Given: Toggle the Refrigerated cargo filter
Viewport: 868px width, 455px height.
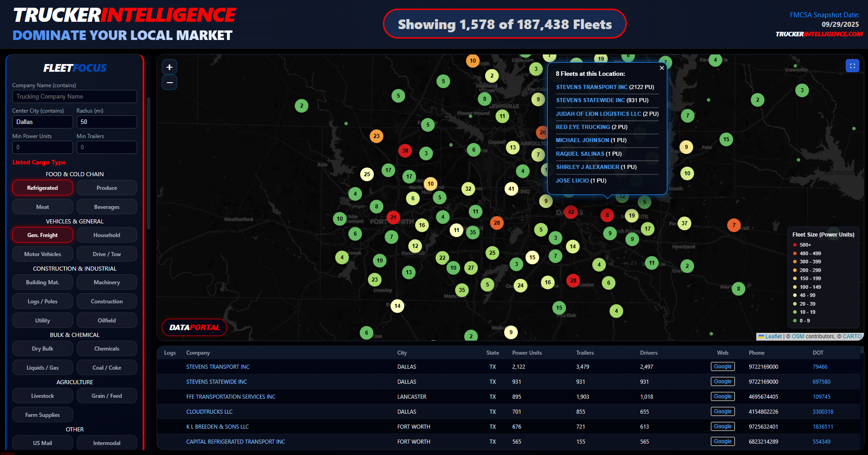Looking at the screenshot, I should (42, 188).
